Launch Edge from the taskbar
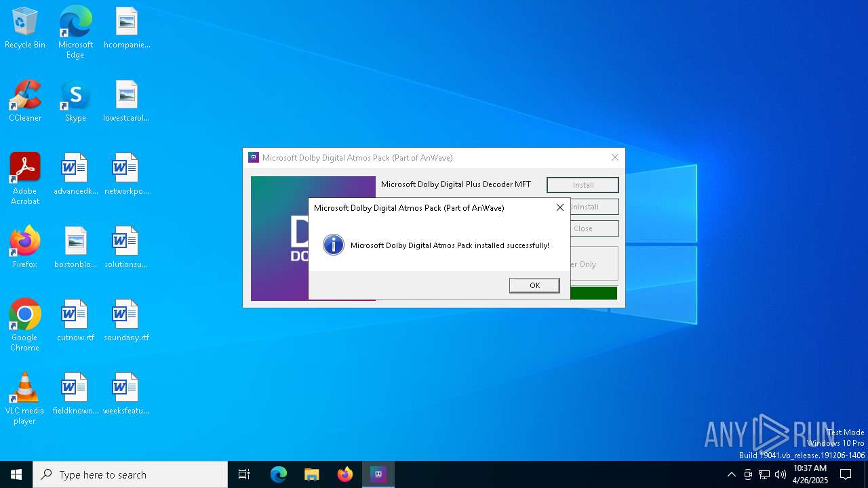Image resolution: width=868 pixels, height=488 pixels. [279, 474]
